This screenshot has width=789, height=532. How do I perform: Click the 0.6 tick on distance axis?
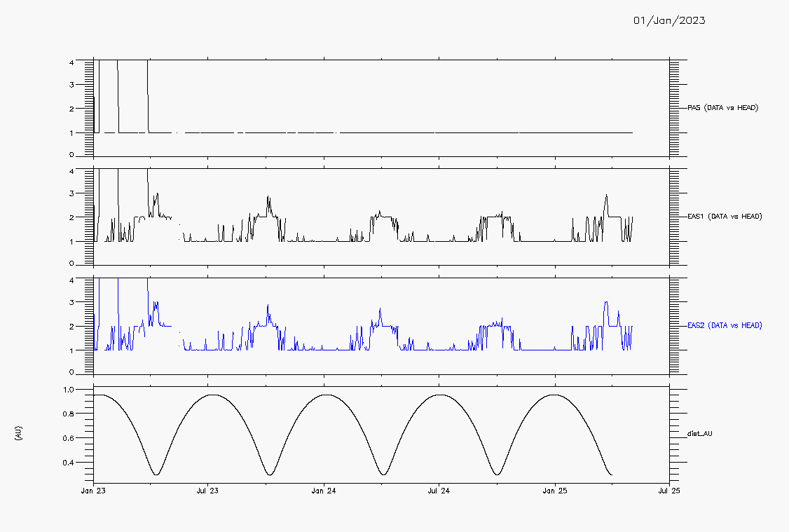click(x=69, y=438)
